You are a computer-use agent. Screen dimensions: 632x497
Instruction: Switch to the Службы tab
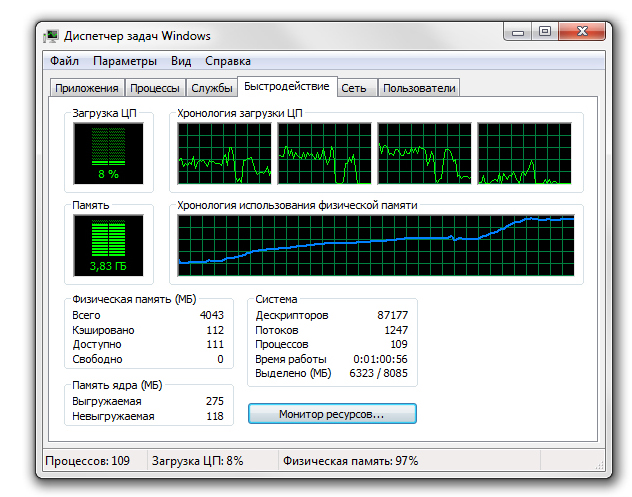[212, 88]
